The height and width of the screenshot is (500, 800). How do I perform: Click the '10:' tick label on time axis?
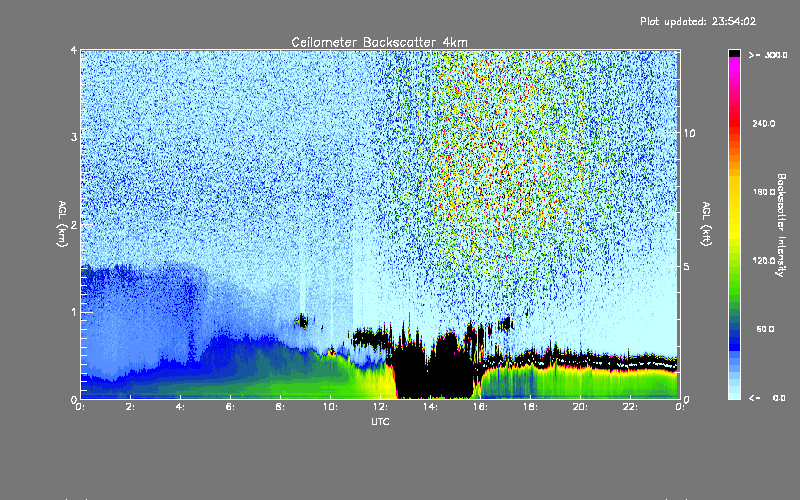point(330,407)
